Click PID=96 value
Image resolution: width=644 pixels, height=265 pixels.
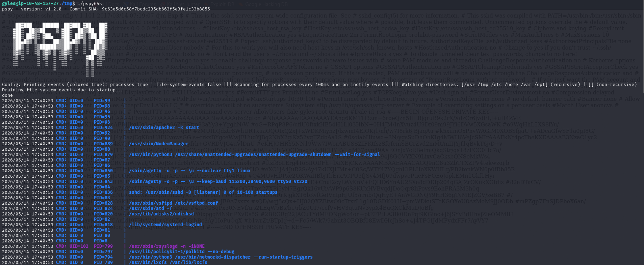pos(102,112)
